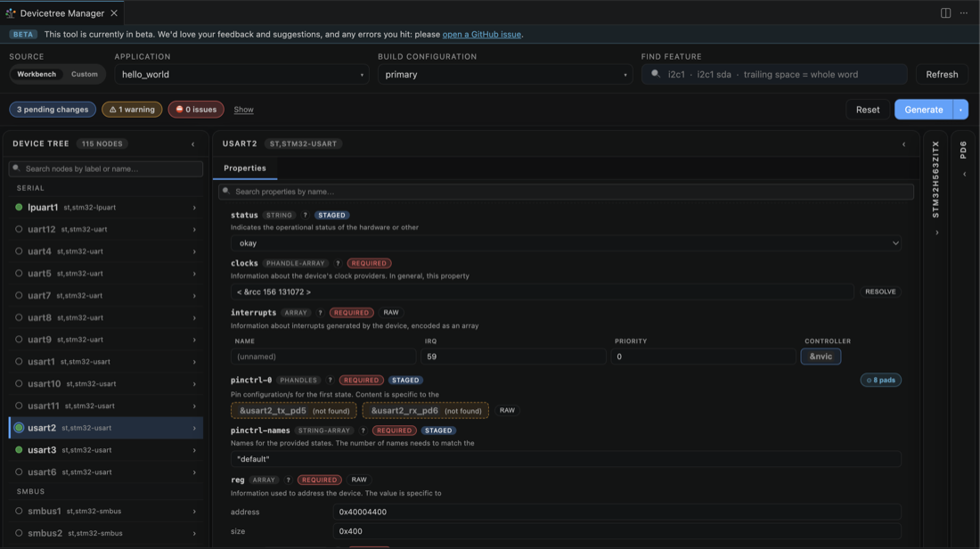Click the 8 pads badge
Viewport: 980px width, 549px height.
pyautogui.click(x=880, y=381)
